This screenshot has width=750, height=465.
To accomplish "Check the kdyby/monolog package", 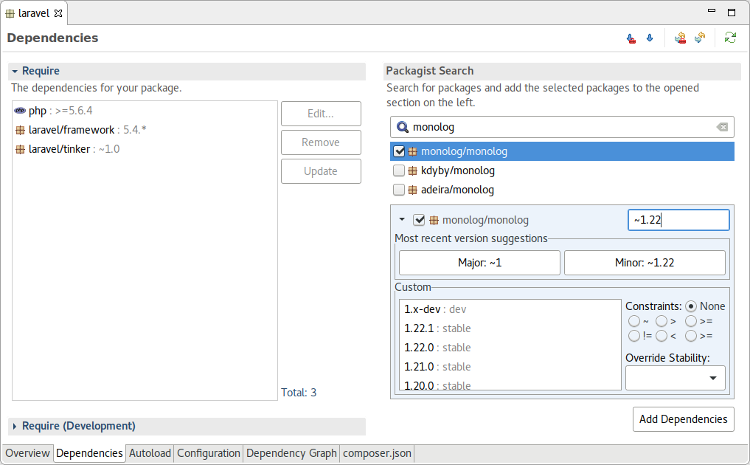I will click(x=398, y=171).
